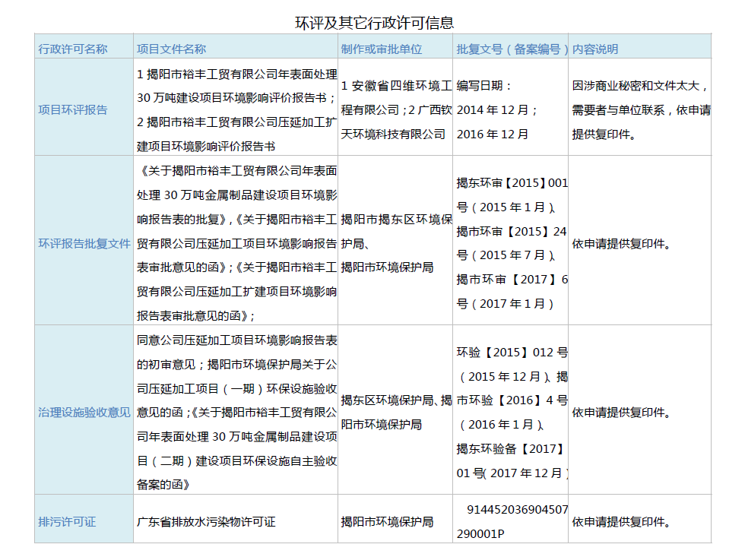Screen dimensions: 745x560
Task: Click the document number 揭东环审【2015】001
Action: 512,183
